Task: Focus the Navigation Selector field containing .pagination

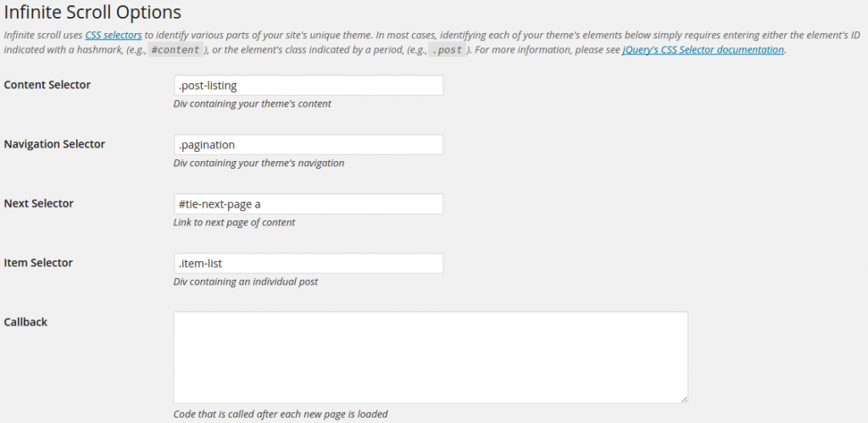Action: [309, 144]
